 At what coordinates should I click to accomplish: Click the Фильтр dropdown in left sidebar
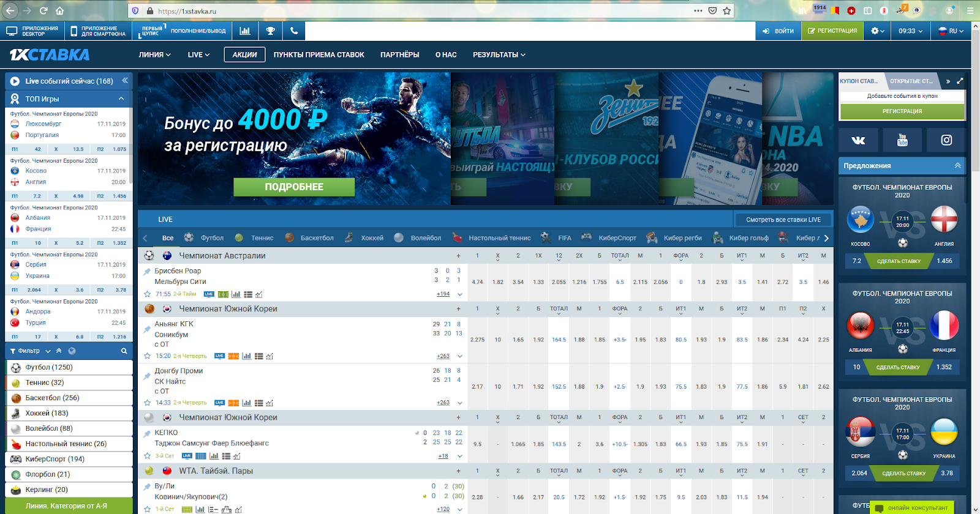(30, 351)
